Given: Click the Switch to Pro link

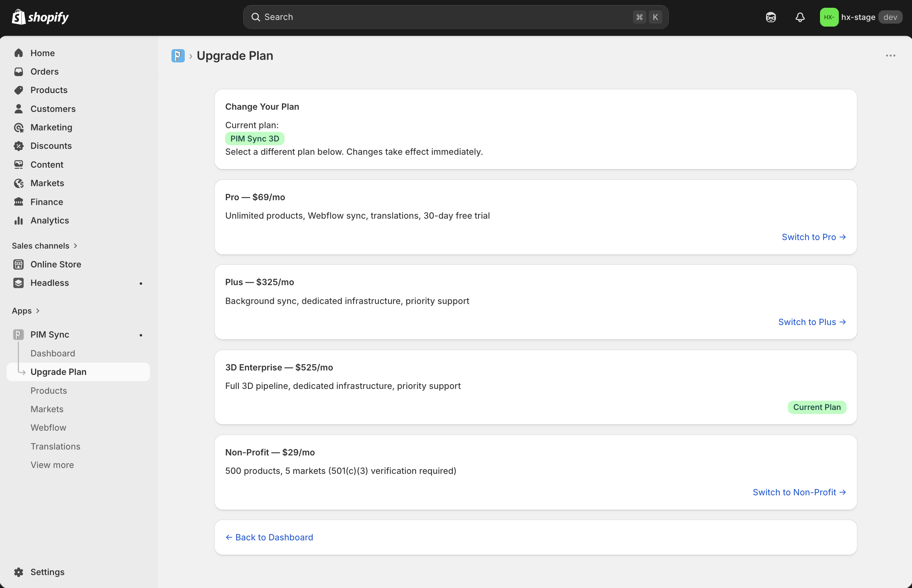Looking at the screenshot, I should 814,237.
